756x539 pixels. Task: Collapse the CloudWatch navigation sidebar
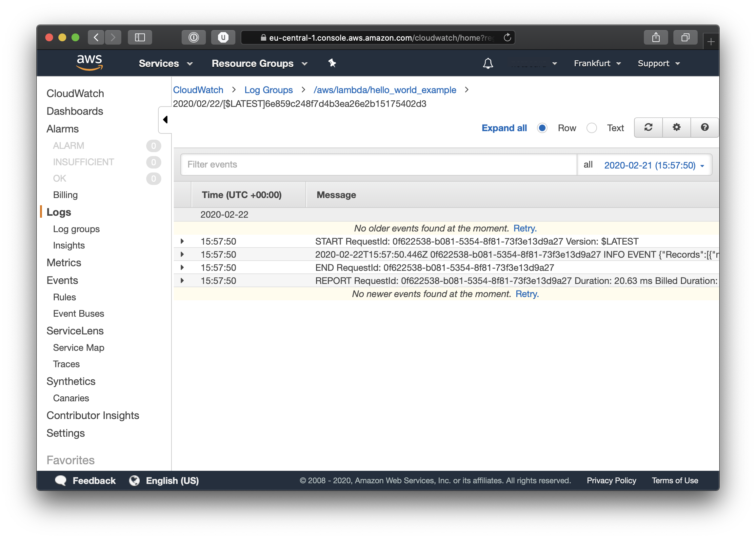coord(165,120)
